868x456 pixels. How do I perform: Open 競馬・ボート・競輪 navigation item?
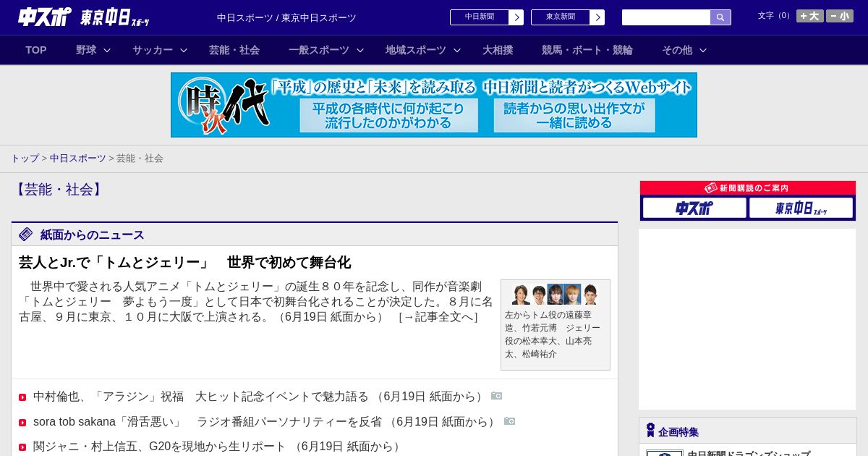coord(587,50)
